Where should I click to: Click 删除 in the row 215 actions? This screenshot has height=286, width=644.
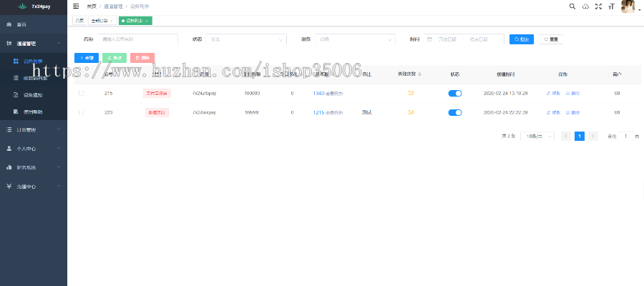pyautogui.click(x=573, y=94)
